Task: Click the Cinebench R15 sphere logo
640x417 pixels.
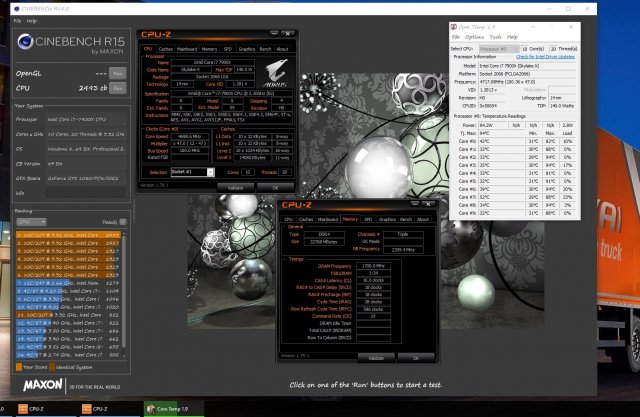Action: pyautogui.click(x=25, y=42)
